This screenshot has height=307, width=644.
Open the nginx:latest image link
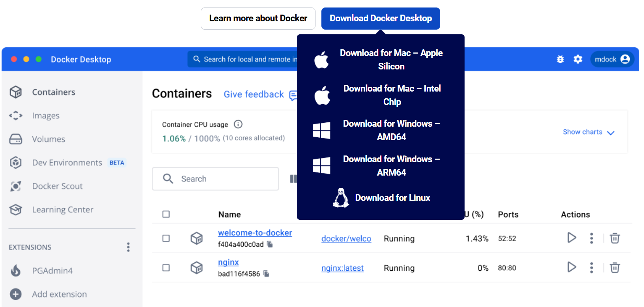tap(342, 268)
